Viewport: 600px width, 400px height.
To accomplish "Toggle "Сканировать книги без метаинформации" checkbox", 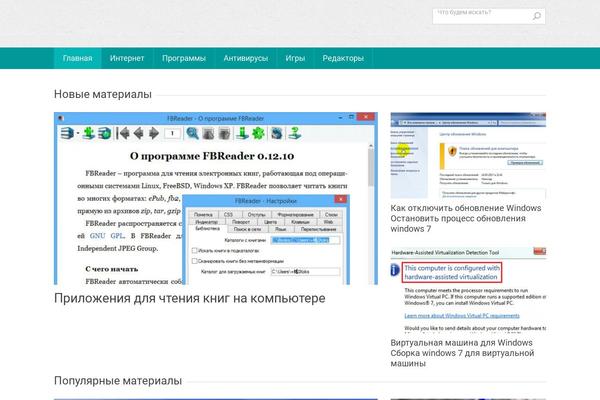I will click(194, 261).
